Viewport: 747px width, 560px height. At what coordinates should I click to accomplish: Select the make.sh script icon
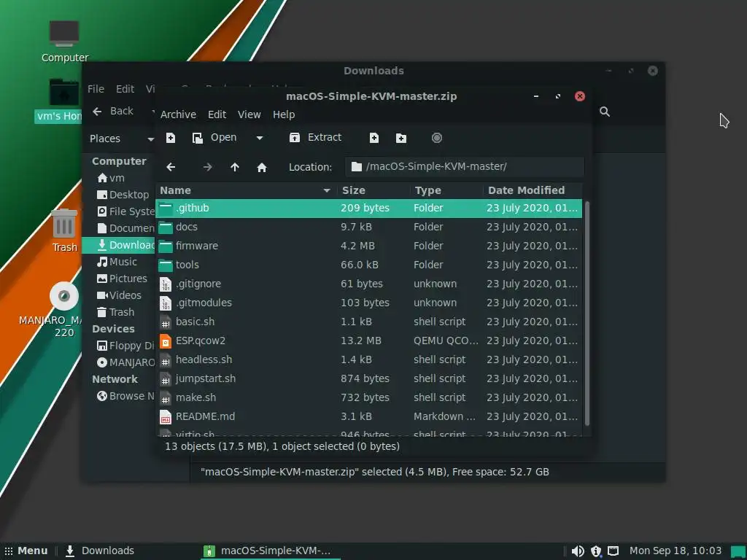coord(166,398)
